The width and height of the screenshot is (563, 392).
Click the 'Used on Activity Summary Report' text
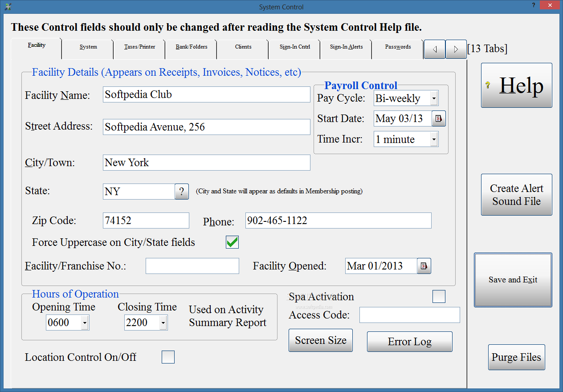[x=228, y=316]
